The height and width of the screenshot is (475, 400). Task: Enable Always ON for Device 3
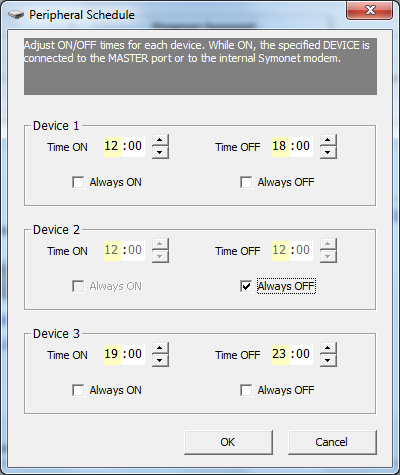pos(78,390)
